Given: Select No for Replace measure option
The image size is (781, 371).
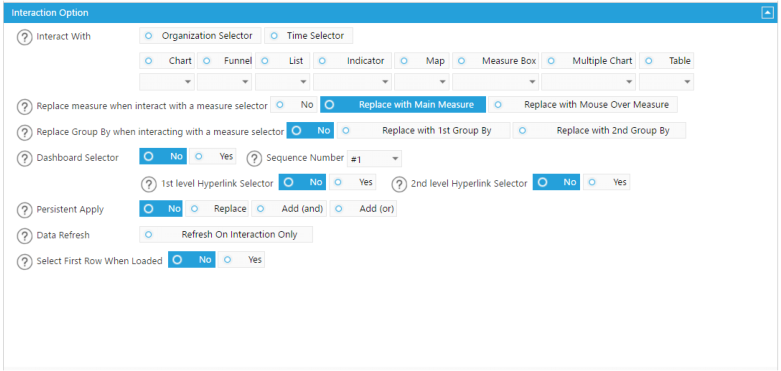Looking at the screenshot, I should click(294, 105).
